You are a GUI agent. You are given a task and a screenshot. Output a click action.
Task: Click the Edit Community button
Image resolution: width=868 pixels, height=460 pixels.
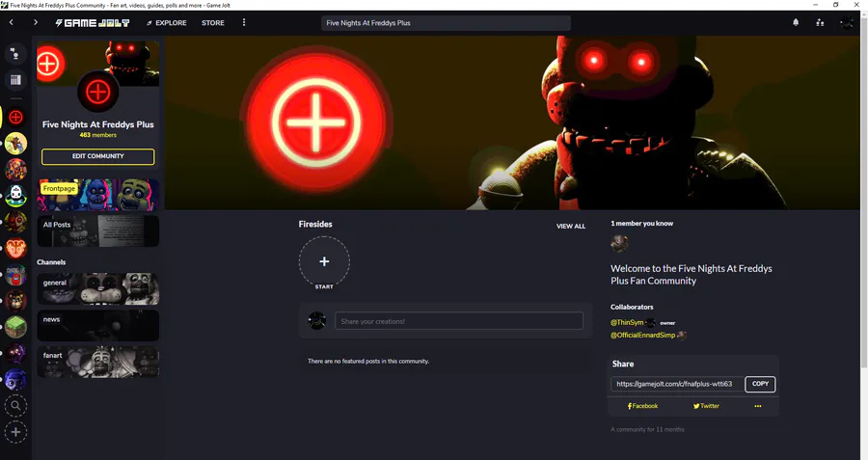(x=98, y=156)
